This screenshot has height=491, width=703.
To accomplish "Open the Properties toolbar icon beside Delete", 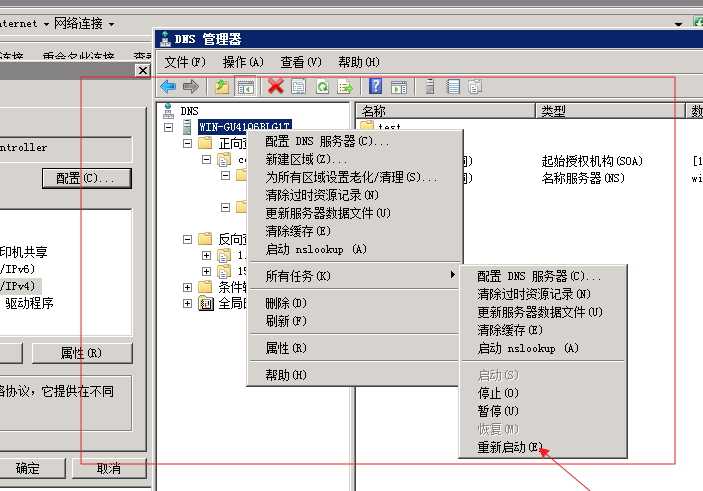I will click(299, 86).
